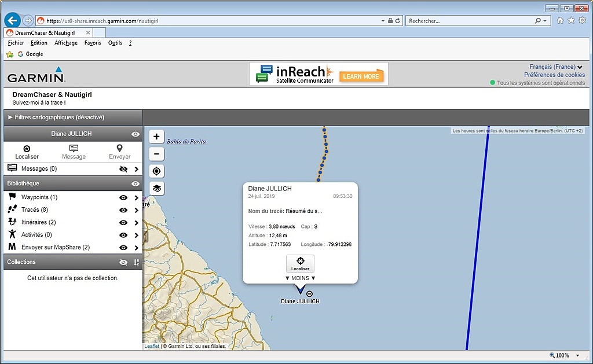The width and height of the screenshot is (593, 364).
Task: Click the Messages envelope icon
Action: [12, 168]
